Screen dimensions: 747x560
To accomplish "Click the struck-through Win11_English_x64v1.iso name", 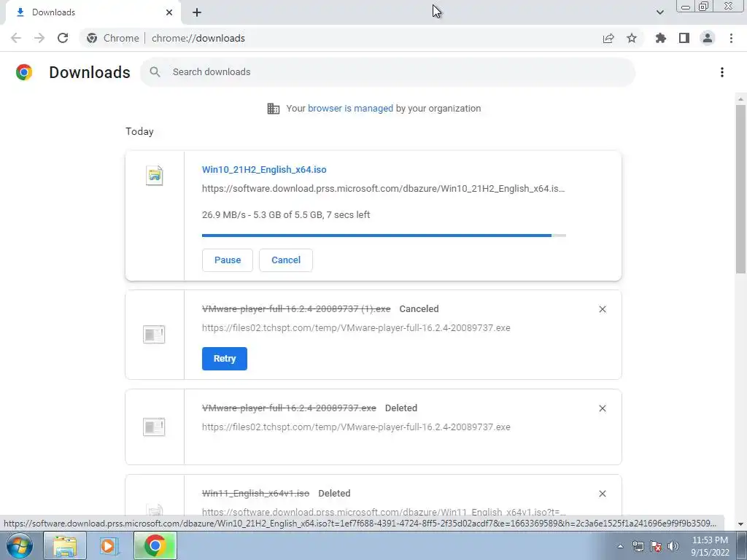I will (x=255, y=494).
